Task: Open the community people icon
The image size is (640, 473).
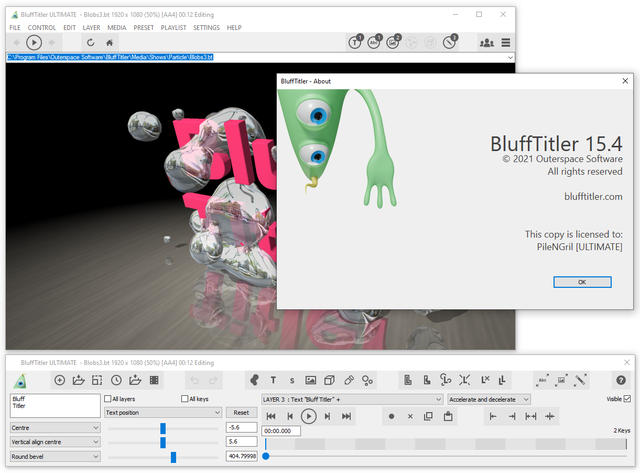Action: click(x=487, y=42)
